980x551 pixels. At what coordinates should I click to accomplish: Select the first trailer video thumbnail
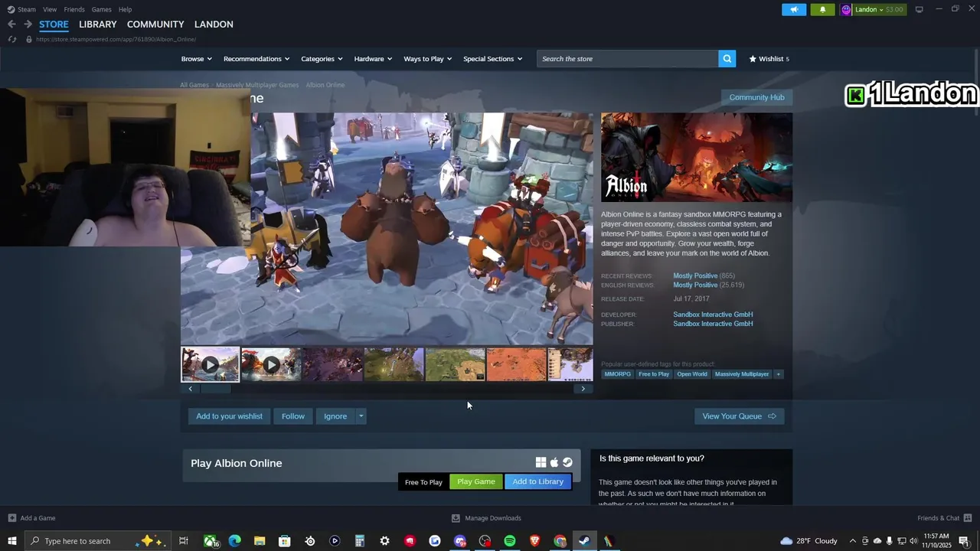click(210, 365)
